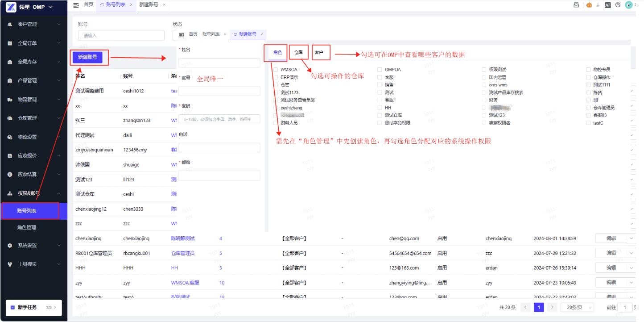Viewport: 644px width, 322px height.
Task: Open the help question mark icon
Action: coord(618,5)
